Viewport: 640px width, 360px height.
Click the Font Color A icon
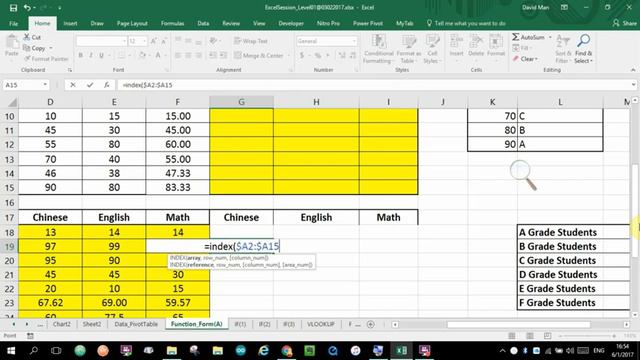coord(158,55)
